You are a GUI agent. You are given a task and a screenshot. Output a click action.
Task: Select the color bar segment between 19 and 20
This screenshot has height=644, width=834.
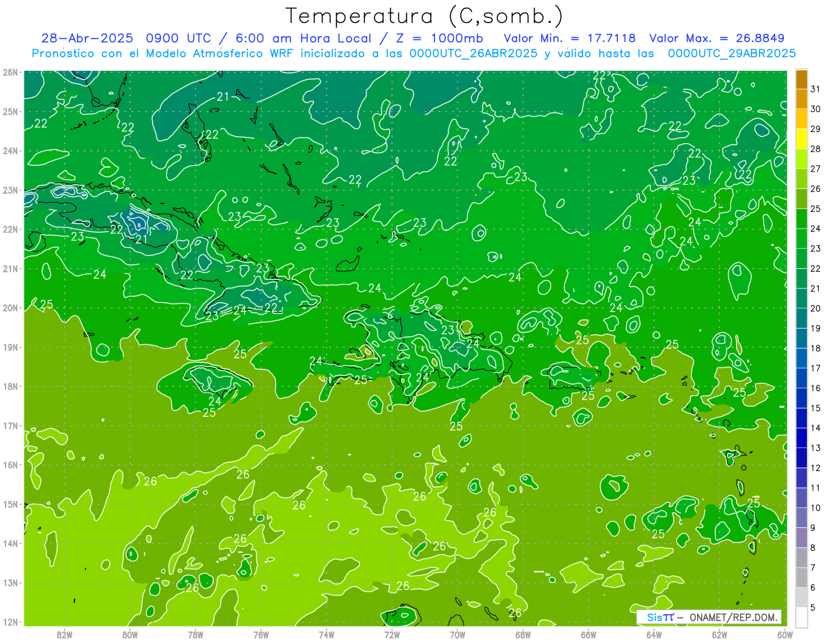pos(801,318)
